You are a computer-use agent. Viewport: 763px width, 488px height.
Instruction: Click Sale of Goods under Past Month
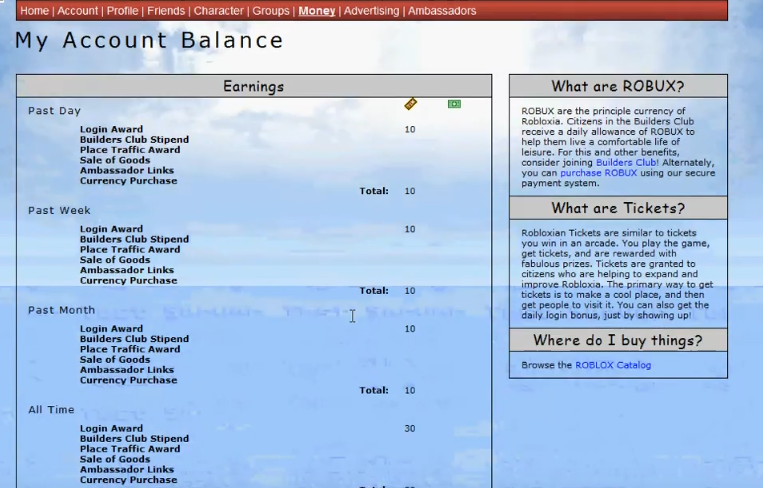[115, 359]
